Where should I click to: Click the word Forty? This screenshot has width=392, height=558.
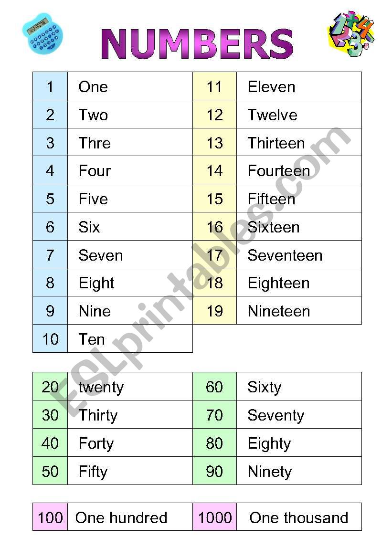(x=96, y=443)
